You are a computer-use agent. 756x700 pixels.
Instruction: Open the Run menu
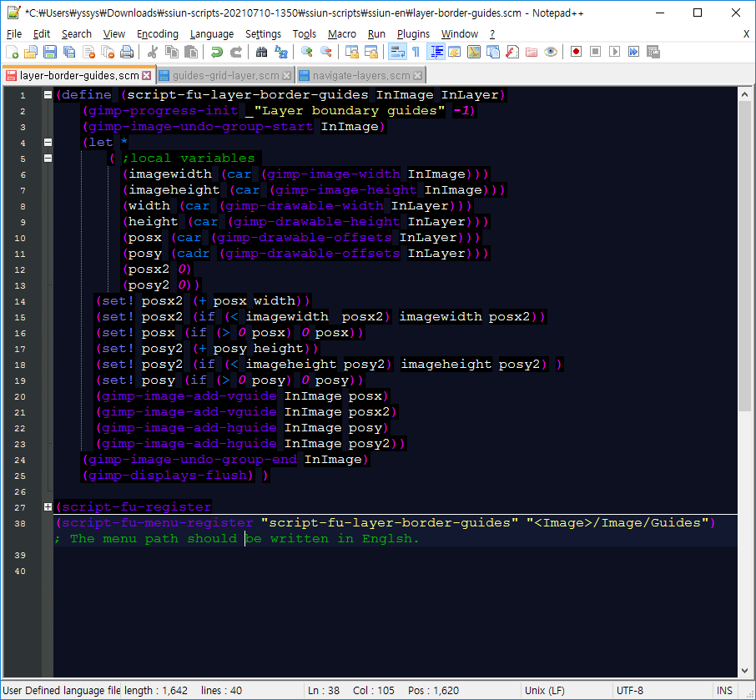[376, 33]
